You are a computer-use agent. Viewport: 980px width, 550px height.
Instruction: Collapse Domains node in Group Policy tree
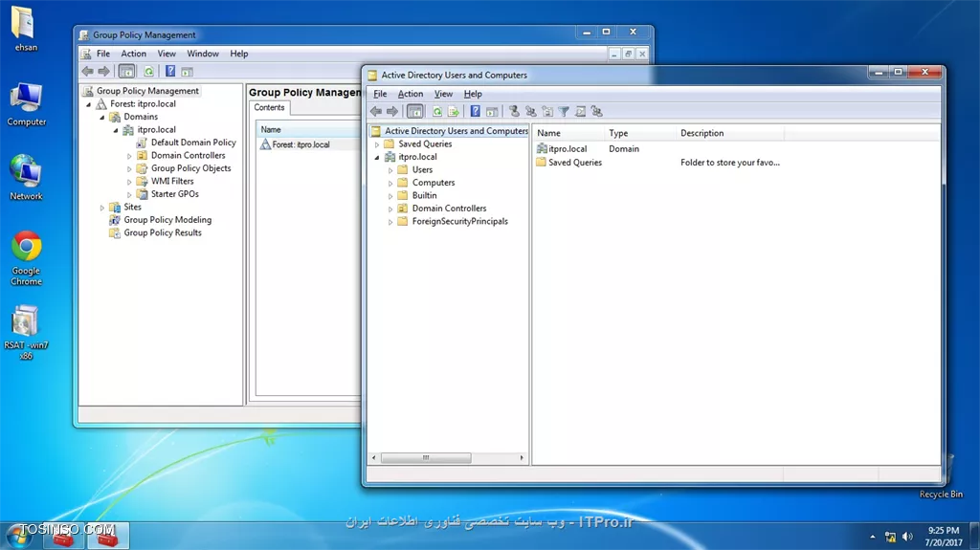click(102, 117)
